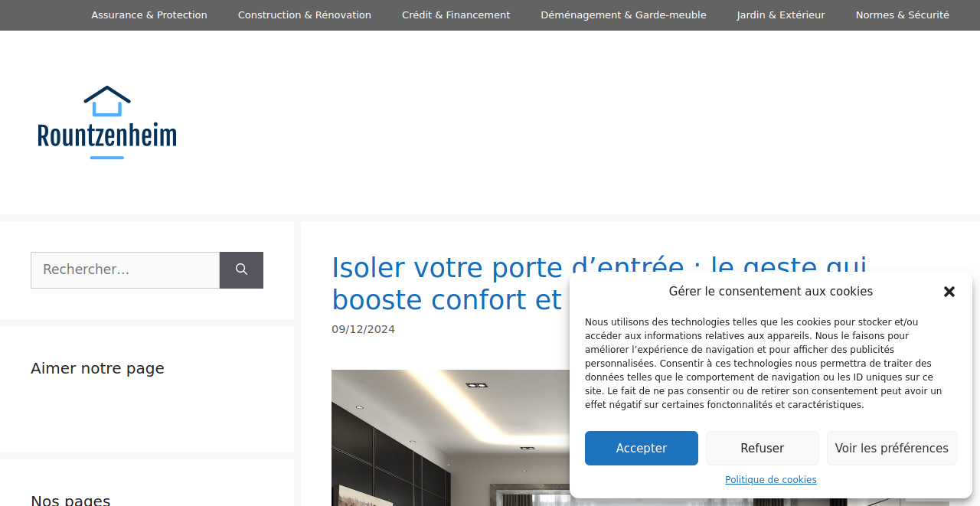This screenshot has width=980, height=506.
Task: Open the Déménagement & Garde-meuble menu
Action: pos(623,15)
